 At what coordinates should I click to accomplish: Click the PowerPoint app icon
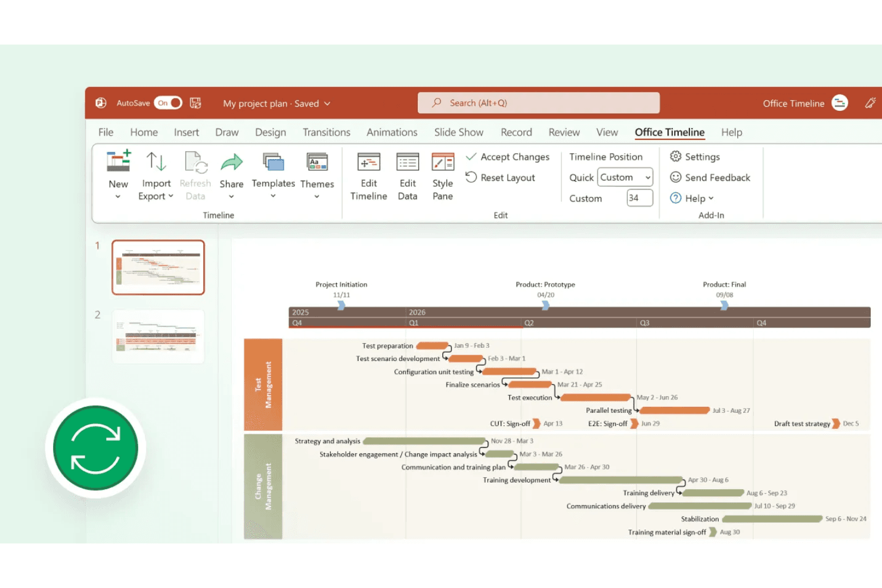(101, 103)
